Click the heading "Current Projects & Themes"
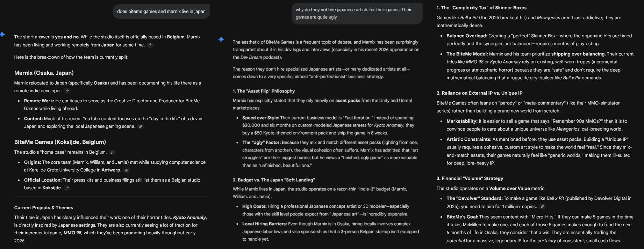The image size is (644, 249). tap(43, 207)
